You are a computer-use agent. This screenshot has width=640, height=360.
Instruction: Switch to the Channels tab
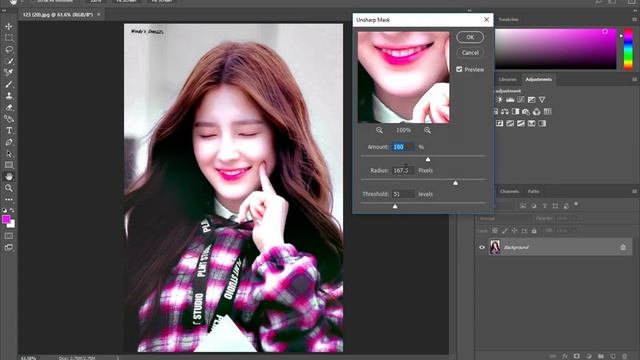509,191
